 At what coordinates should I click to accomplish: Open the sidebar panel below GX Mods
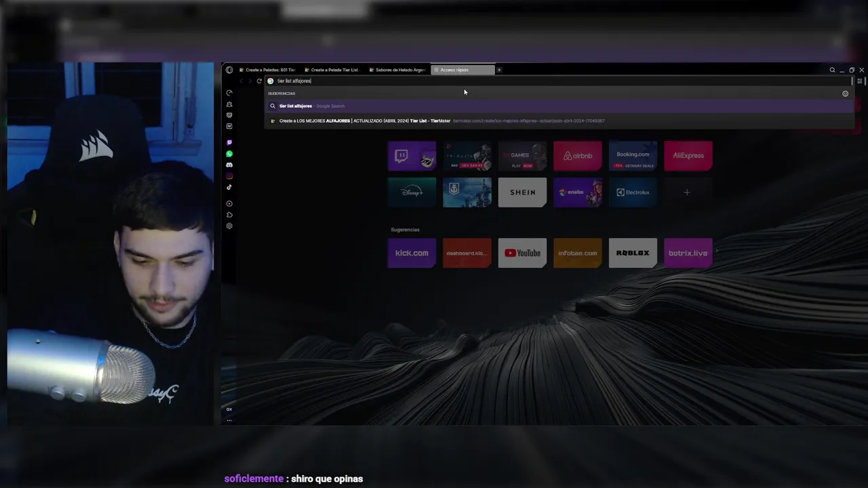click(x=229, y=126)
